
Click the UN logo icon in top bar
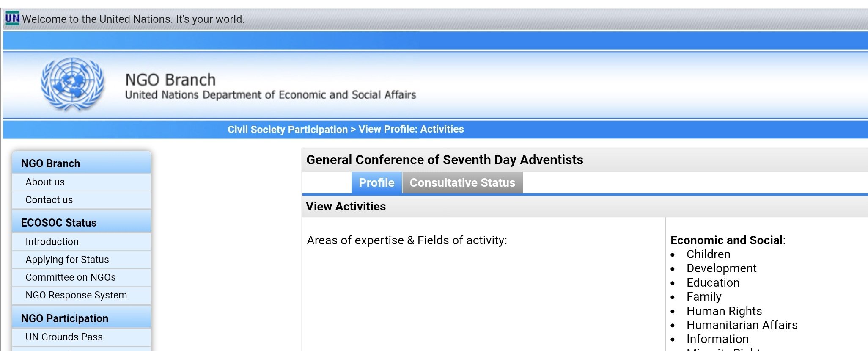12,19
